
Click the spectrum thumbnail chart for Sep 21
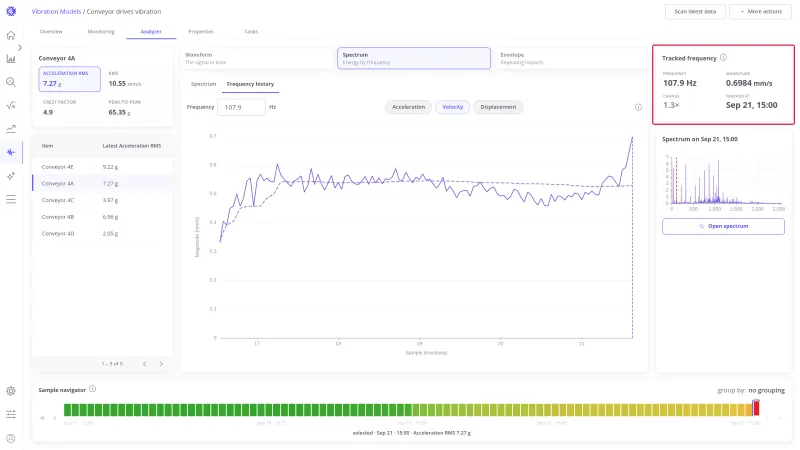723,181
